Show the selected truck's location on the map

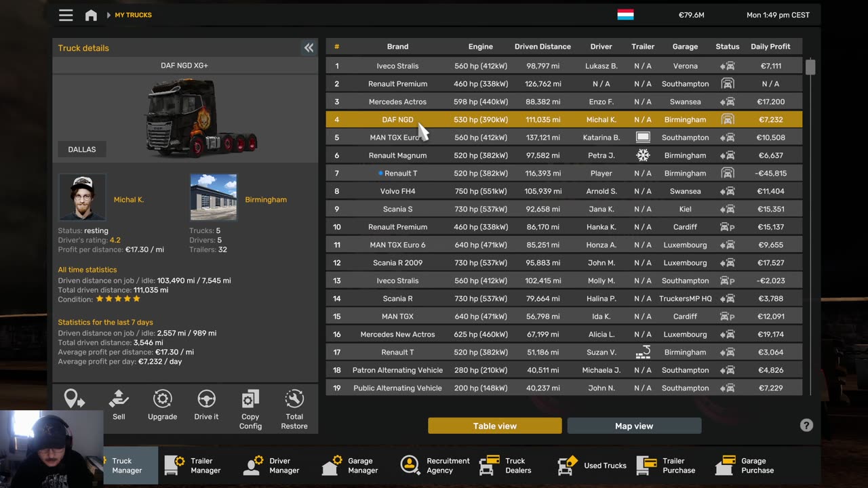75,399
